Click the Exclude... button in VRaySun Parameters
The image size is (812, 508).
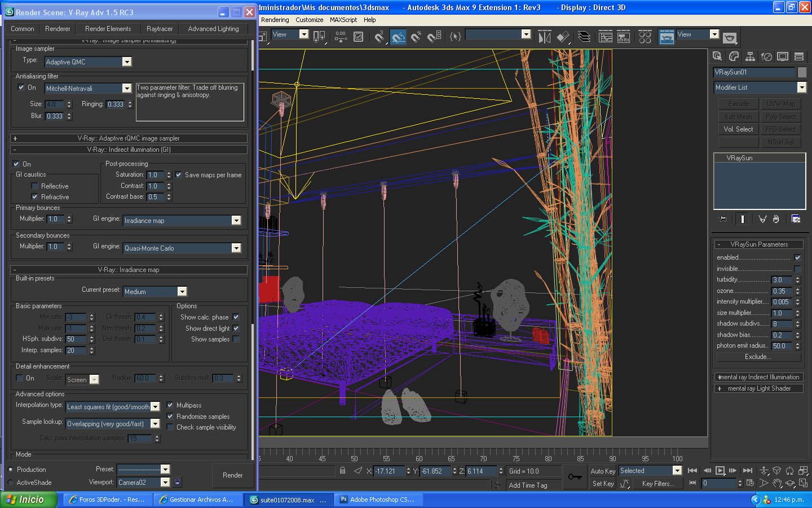click(758, 357)
